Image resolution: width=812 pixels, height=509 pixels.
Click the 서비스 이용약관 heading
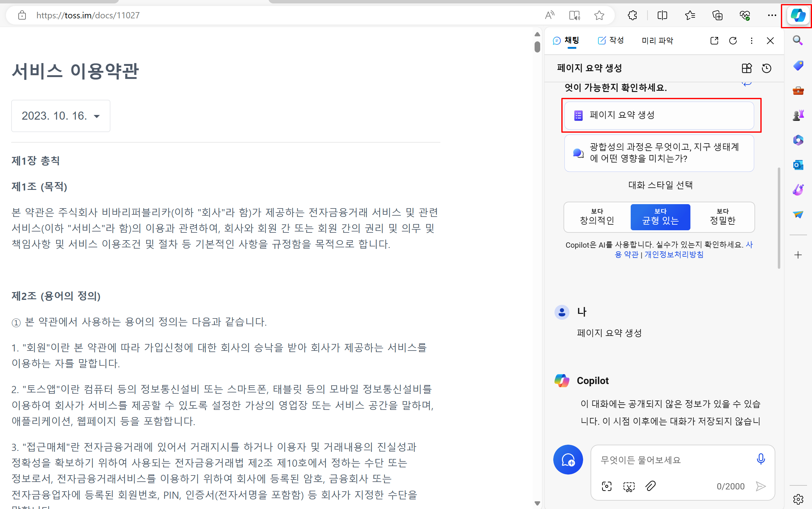(x=75, y=71)
